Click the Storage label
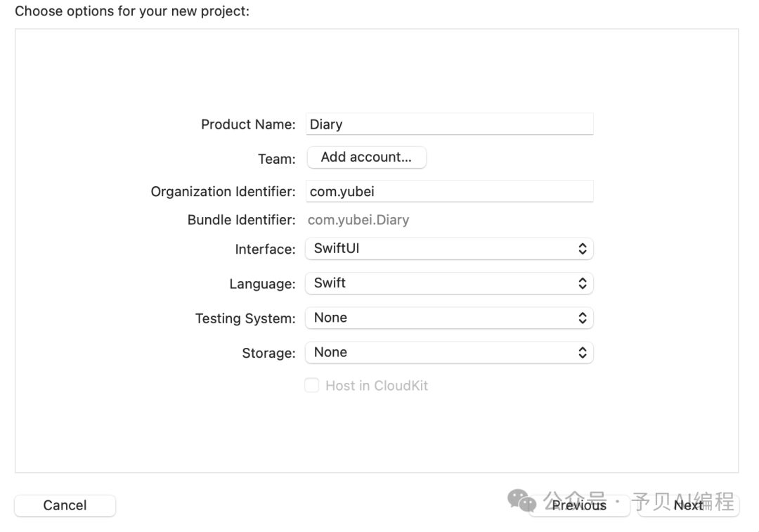 [268, 353]
